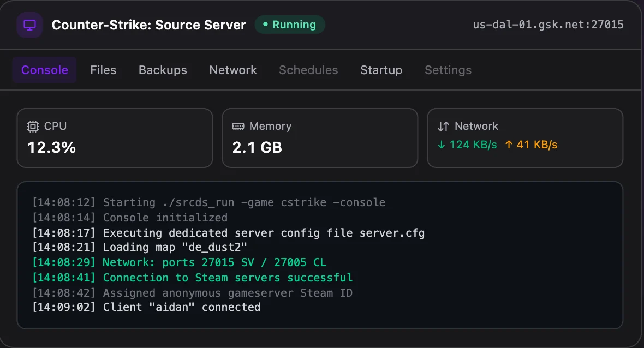Click the purple monitor server icon
This screenshot has width=644, height=348.
click(x=29, y=25)
